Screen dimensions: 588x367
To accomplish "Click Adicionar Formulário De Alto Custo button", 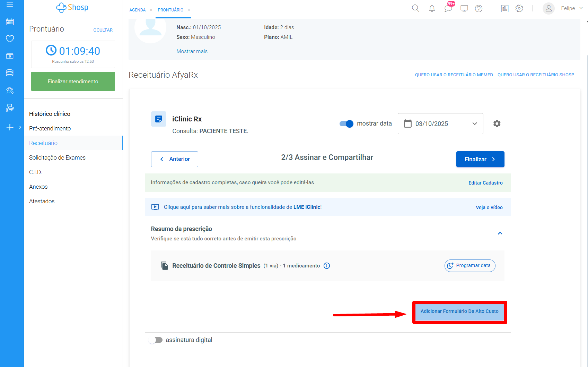I will coord(459,311).
